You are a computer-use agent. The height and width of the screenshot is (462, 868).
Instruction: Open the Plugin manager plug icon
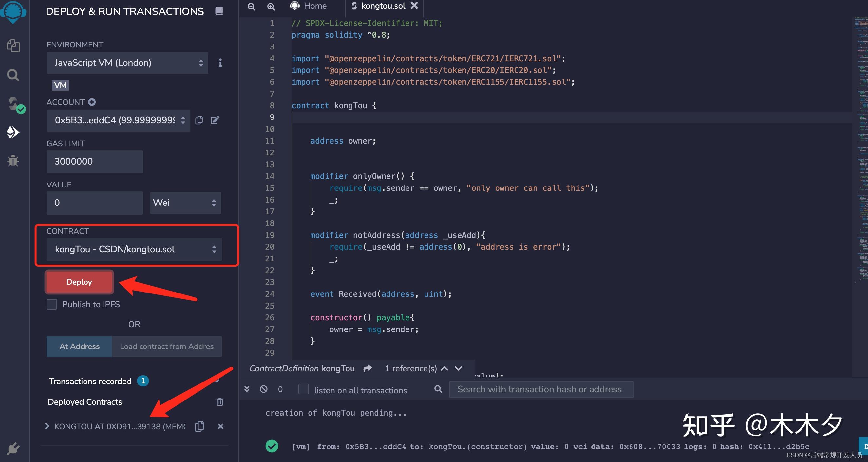tap(13, 449)
